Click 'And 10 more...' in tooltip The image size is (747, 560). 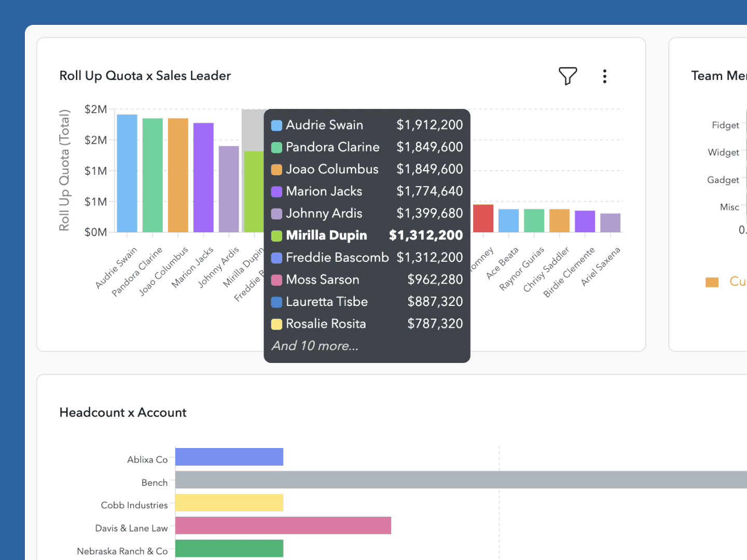pos(315,346)
